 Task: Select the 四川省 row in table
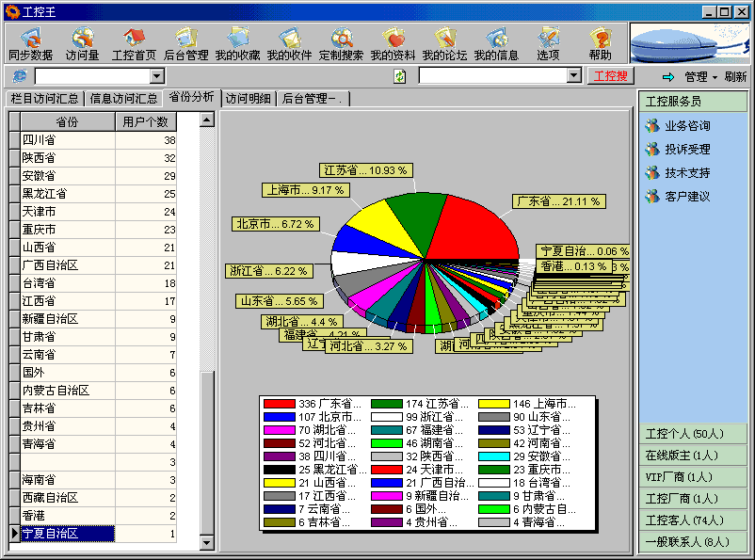tap(67, 140)
